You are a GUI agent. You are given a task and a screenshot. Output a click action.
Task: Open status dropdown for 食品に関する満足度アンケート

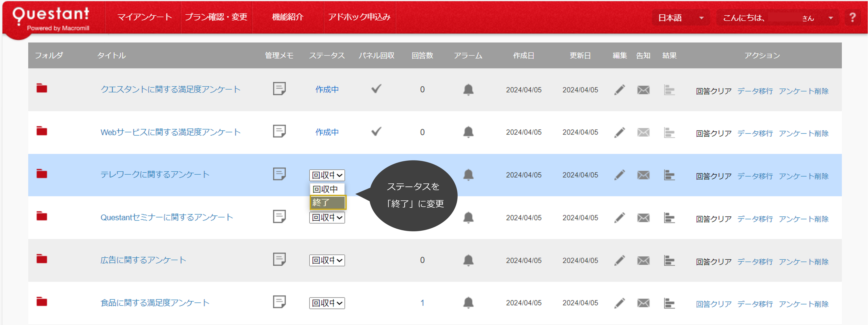(x=327, y=303)
